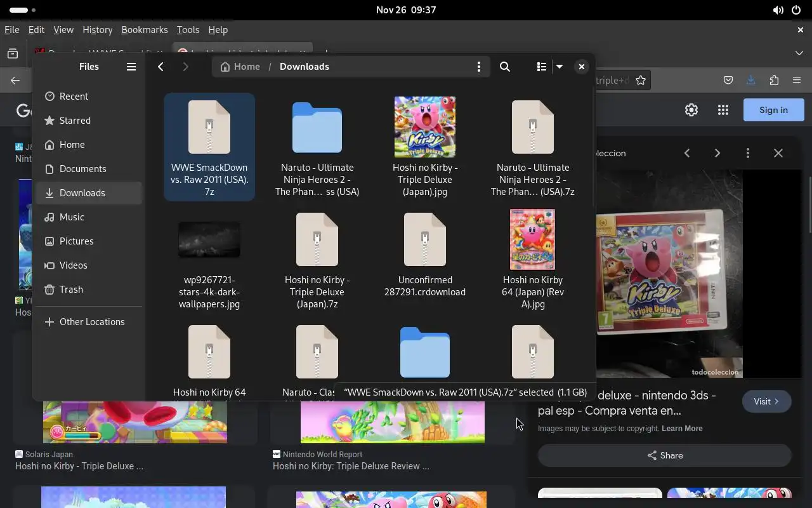The width and height of the screenshot is (812, 508).
Task: Open the Nintendo World Report result
Action: [351, 460]
